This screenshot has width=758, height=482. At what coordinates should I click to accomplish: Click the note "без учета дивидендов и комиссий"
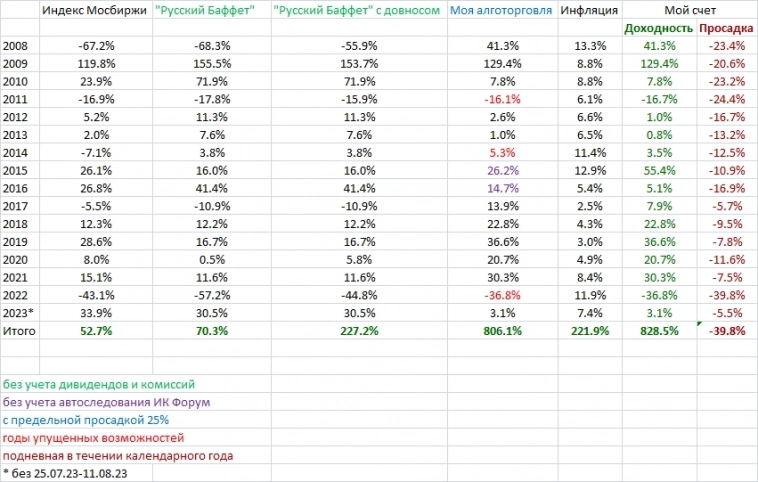[x=98, y=384]
